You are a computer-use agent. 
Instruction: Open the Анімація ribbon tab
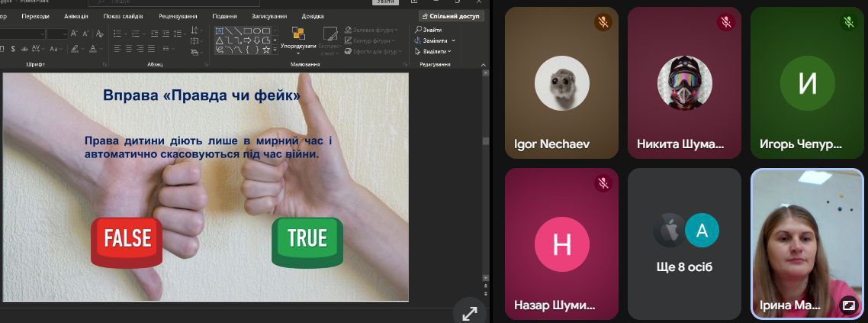pos(76,16)
